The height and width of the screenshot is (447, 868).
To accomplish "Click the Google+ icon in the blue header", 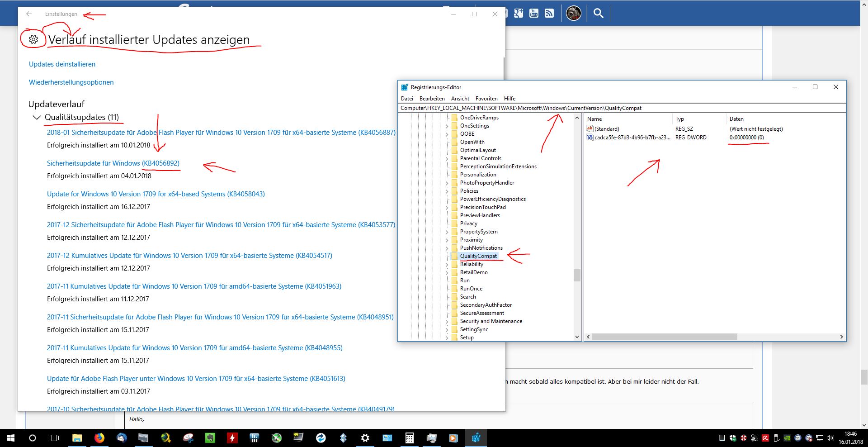I will pyautogui.click(x=519, y=13).
